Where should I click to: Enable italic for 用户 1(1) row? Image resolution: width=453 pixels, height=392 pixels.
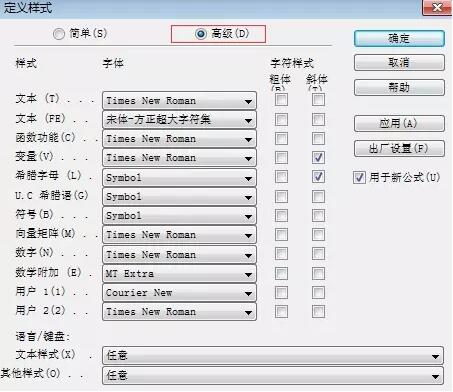click(318, 293)
